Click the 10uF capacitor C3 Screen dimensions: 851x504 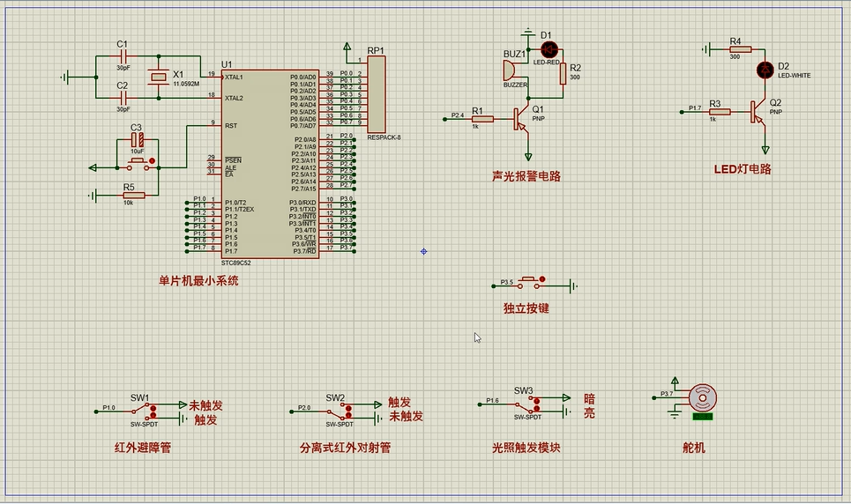click(137, 140)
